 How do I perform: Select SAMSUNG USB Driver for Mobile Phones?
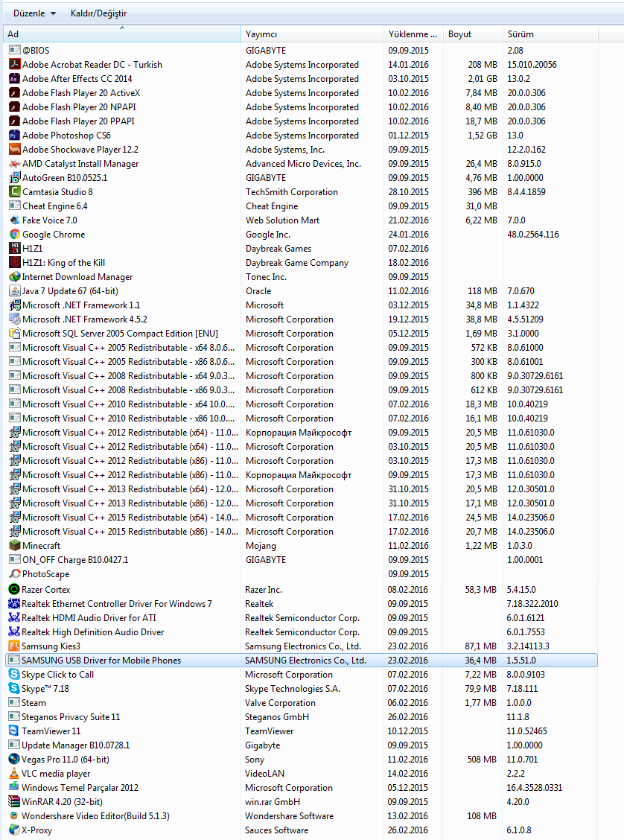[301, 660]
